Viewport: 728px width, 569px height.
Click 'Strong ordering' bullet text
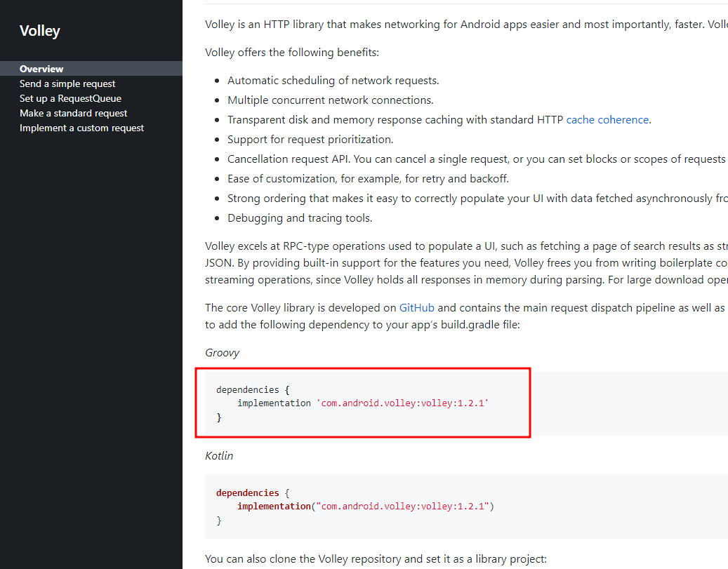click(x=477, y=199)
